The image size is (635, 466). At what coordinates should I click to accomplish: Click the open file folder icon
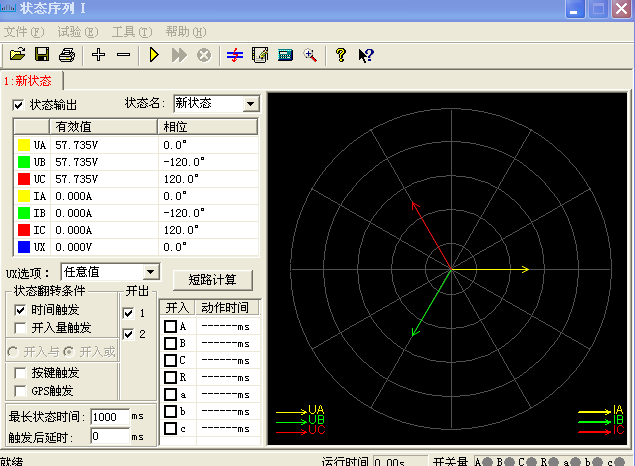(18, 55)
